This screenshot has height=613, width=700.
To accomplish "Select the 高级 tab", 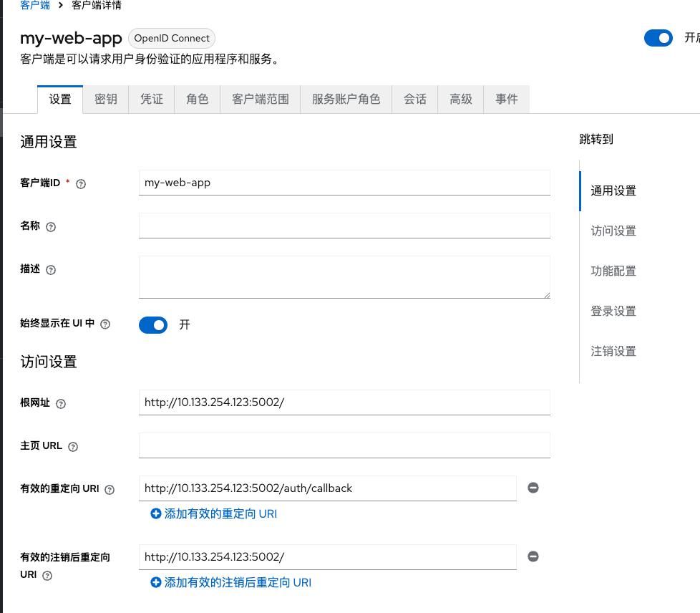I will coord(461,100).
